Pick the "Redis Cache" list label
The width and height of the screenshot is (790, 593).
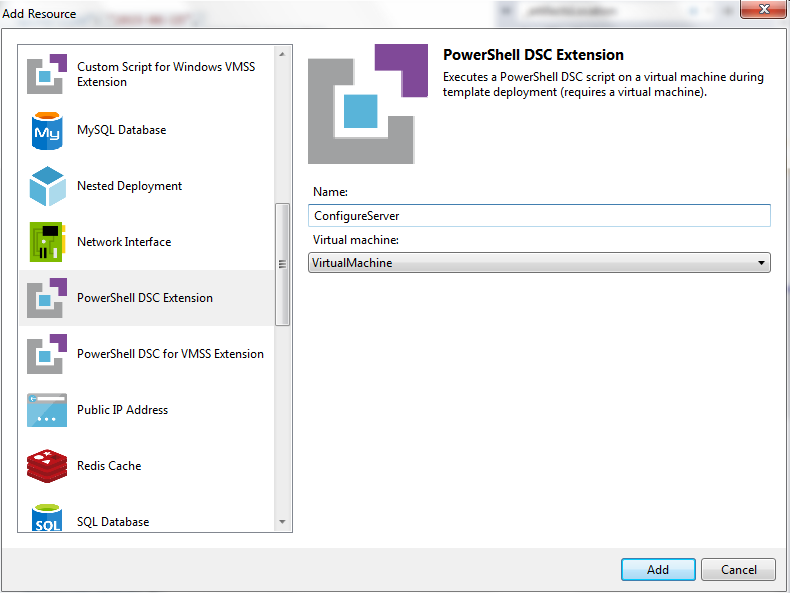109,466
